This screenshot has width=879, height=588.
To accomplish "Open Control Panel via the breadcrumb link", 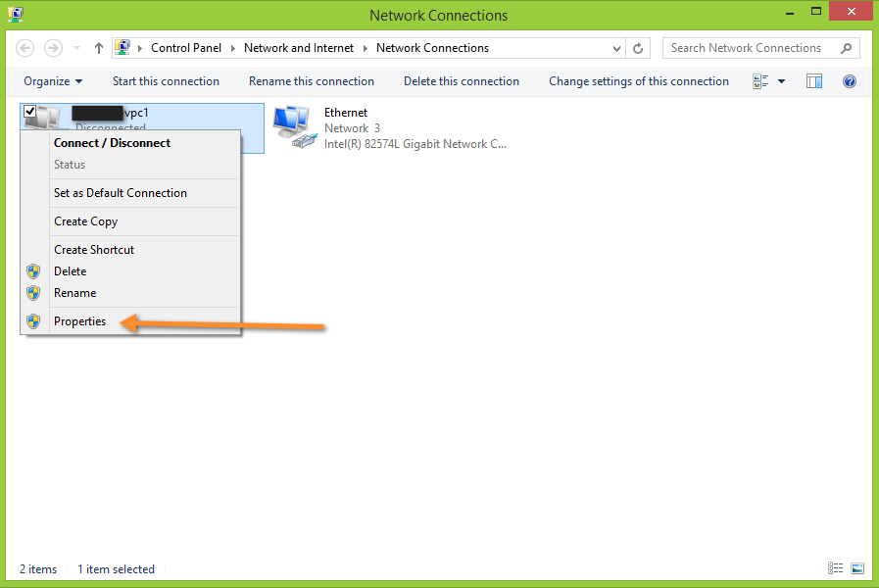I will [x=186, y=47].
